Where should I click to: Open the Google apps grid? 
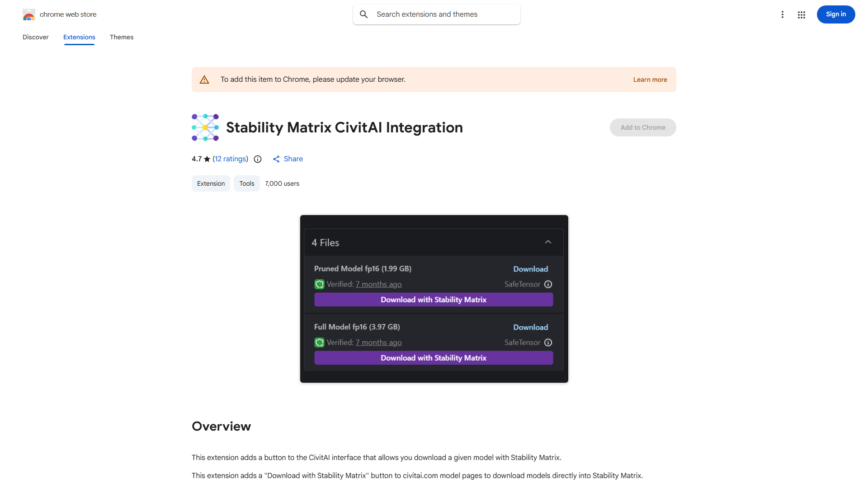pyautogui.click(x=801, y=14)
